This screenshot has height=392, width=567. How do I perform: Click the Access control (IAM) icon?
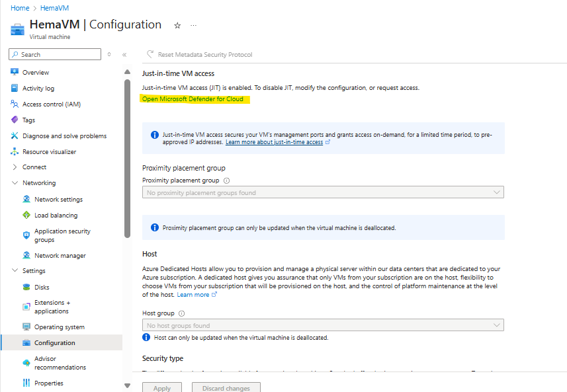(x=15, y=104)
